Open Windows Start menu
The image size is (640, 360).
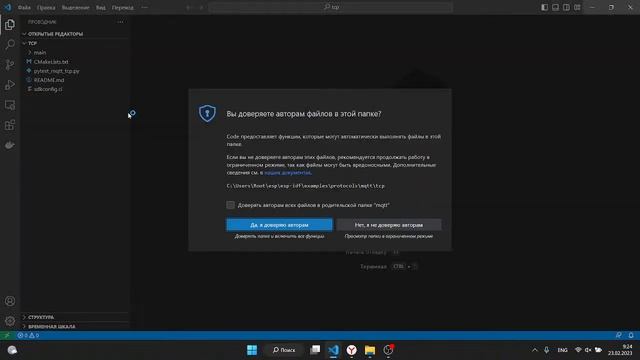pos(252,350)
